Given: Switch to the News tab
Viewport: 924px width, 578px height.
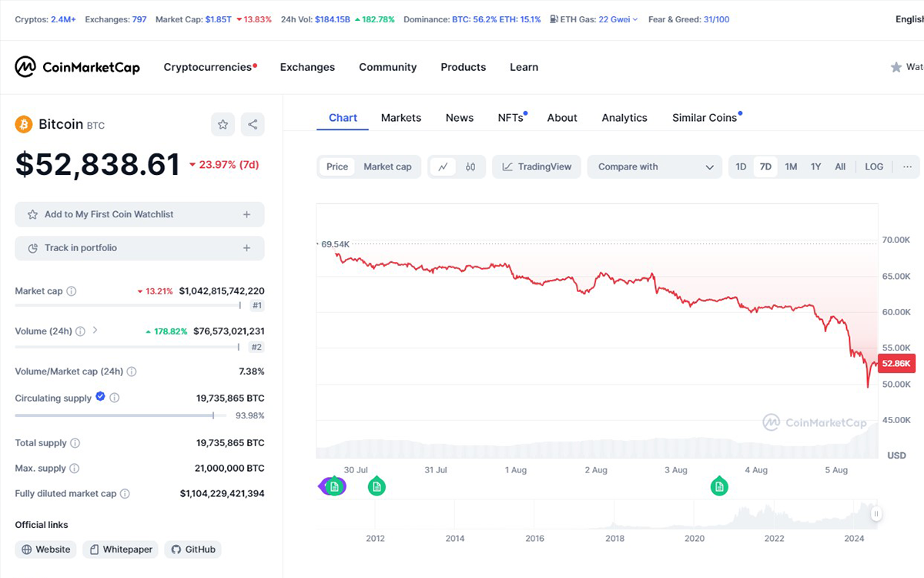Looking at the screenshot, I should click(x=460, y=118).
